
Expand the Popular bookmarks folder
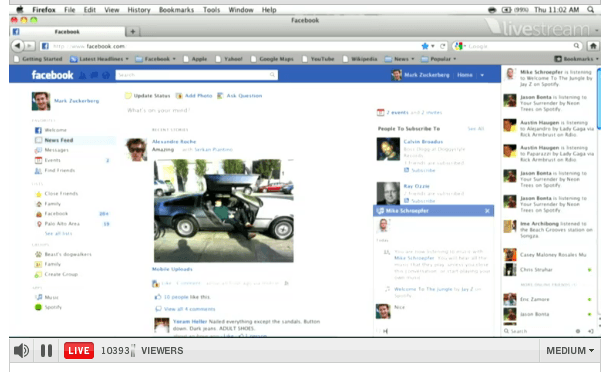[x=439, y=59]
